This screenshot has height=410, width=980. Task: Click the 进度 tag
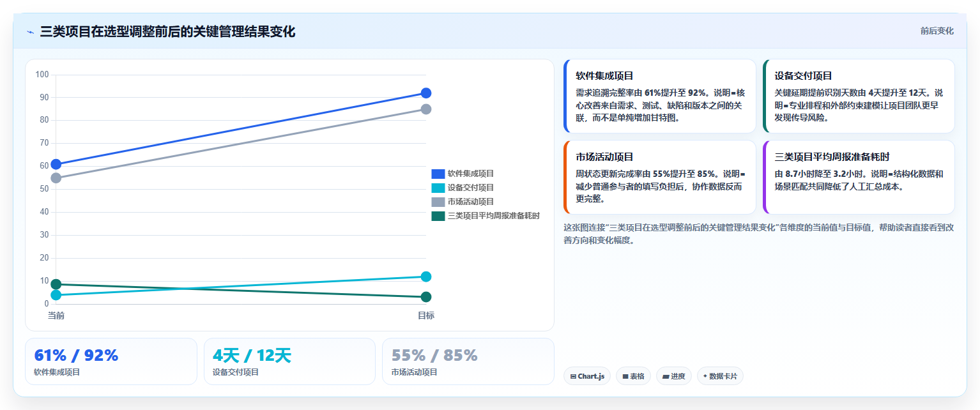click(674, 376)
